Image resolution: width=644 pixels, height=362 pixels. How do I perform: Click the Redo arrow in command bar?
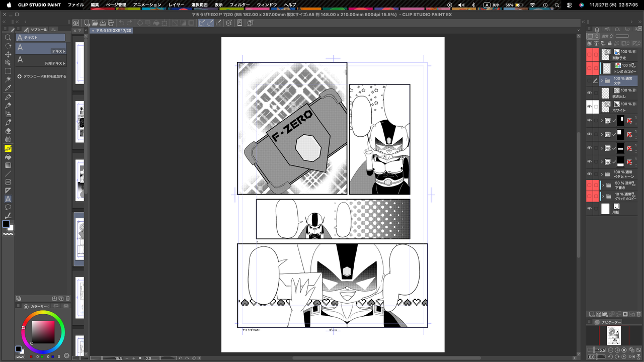[130, 23]
